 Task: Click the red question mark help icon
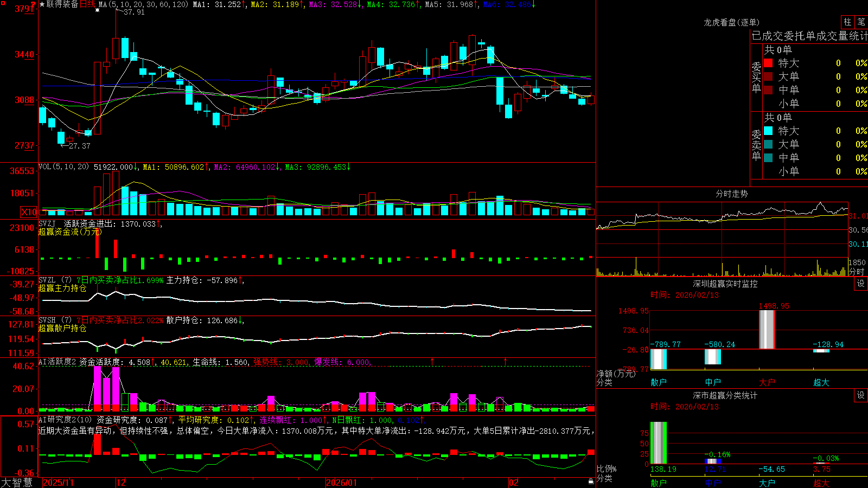click(x=33, y=4)
